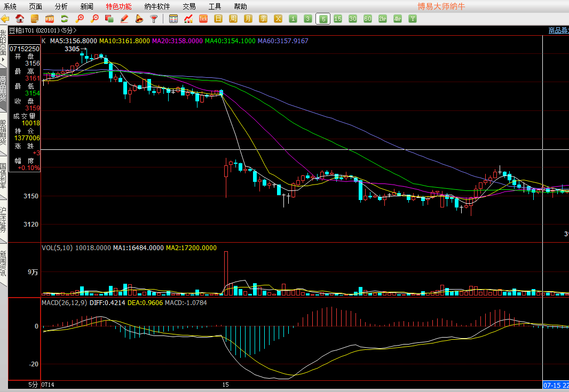Go to the home page icon
Image resolution: width=569 pixels, height=392 pixels.
[x=20, y=19]
